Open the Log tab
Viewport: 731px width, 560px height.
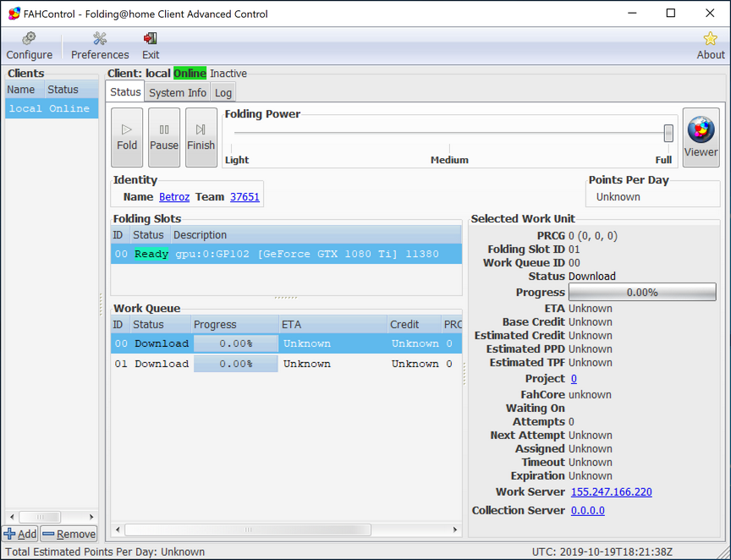click(x=223, y=93)
